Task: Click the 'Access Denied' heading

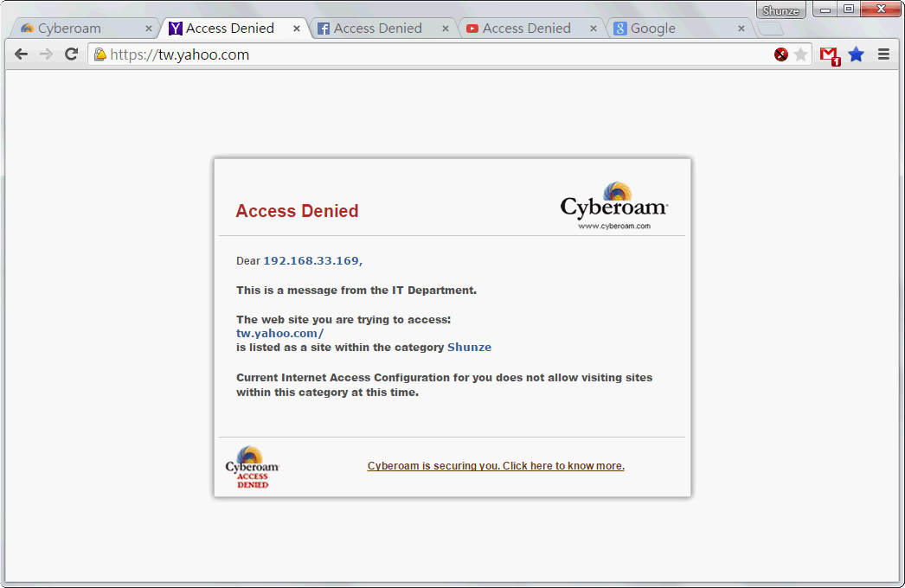Action: coord(298,211)
